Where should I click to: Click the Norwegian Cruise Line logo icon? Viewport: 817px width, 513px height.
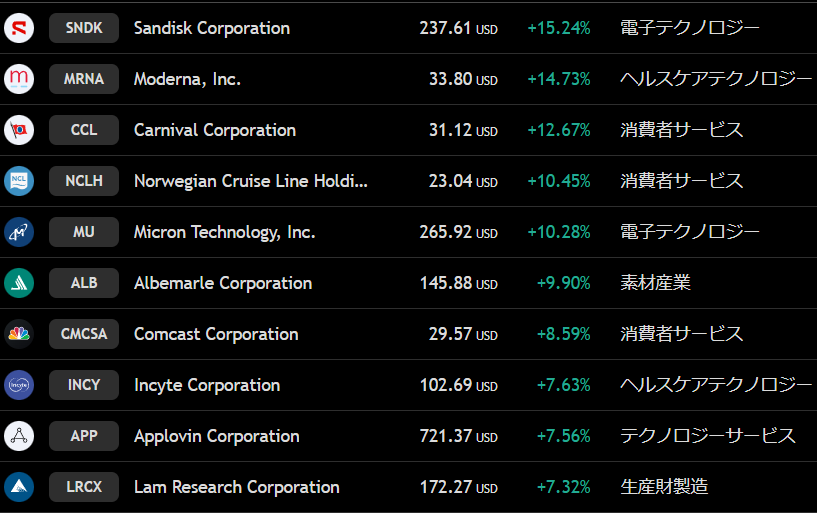[x=19, y=181]
